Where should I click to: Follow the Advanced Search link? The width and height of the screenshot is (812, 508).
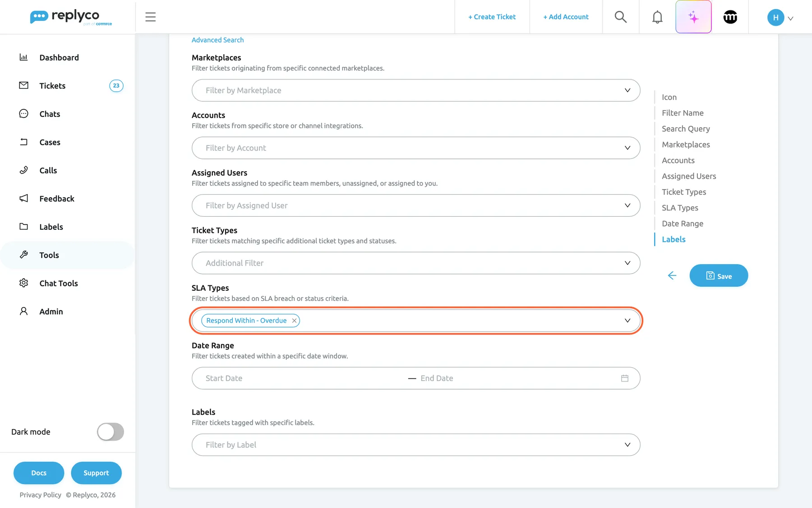[217, 40]
